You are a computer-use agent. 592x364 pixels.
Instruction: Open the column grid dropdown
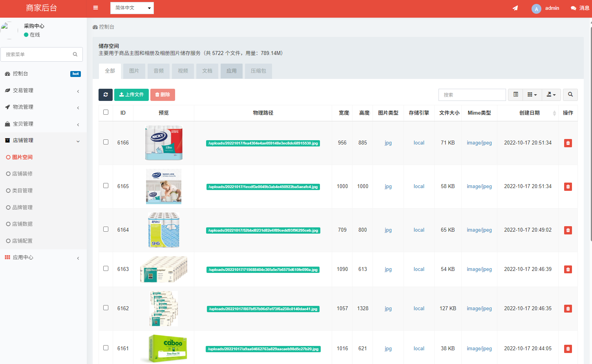532,95
